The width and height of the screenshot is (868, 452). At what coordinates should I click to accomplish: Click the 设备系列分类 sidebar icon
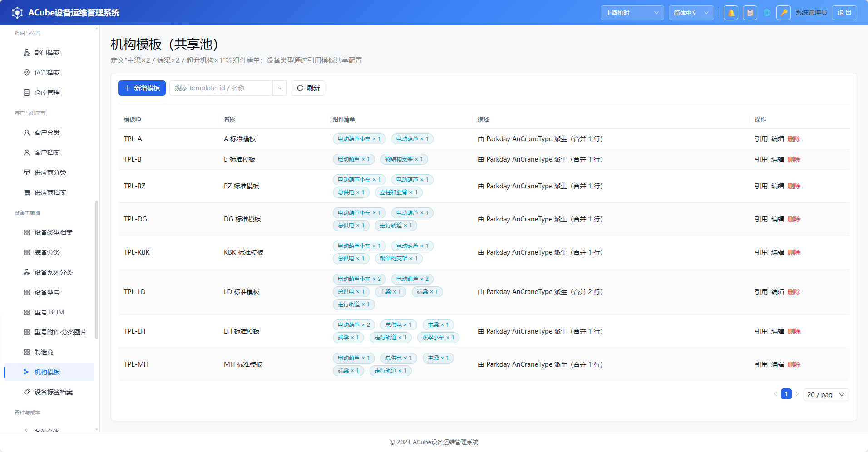pyautogui.click(x=27, y=272)
